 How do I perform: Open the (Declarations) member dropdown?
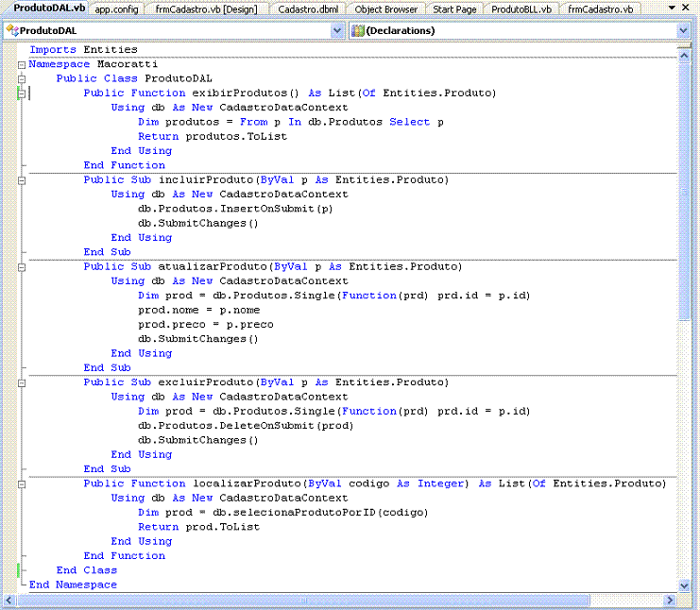[683, 31]
